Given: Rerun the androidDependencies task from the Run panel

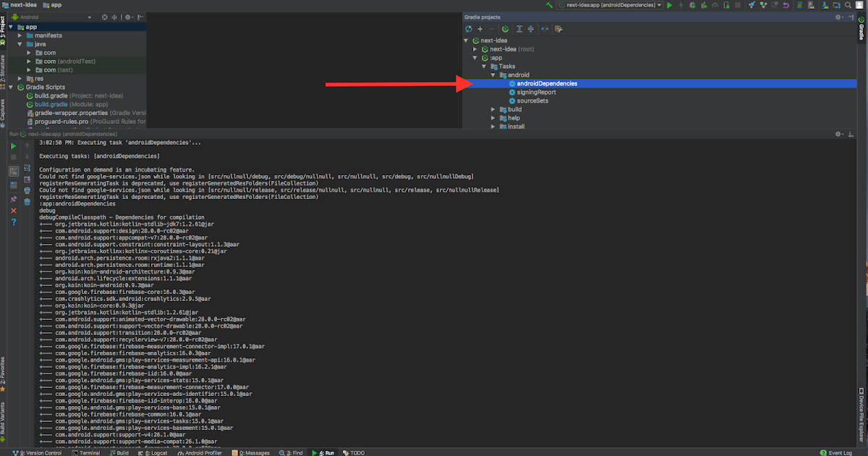Looking at the screenshot, I should point(12,145).
